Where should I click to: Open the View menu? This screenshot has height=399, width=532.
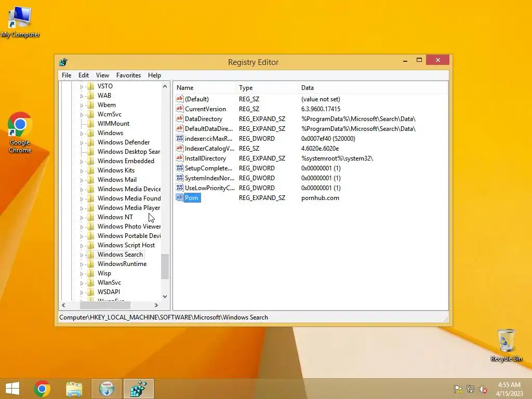[102, 75]
